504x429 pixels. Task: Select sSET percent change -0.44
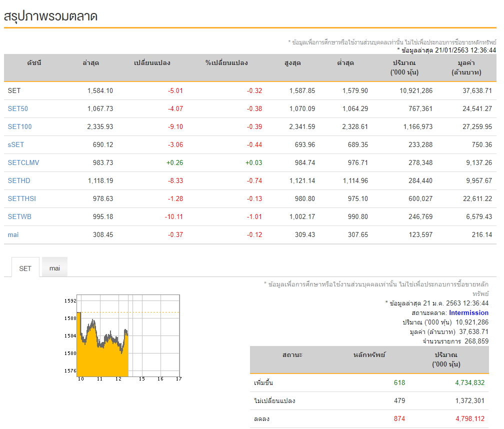point(254,144)
